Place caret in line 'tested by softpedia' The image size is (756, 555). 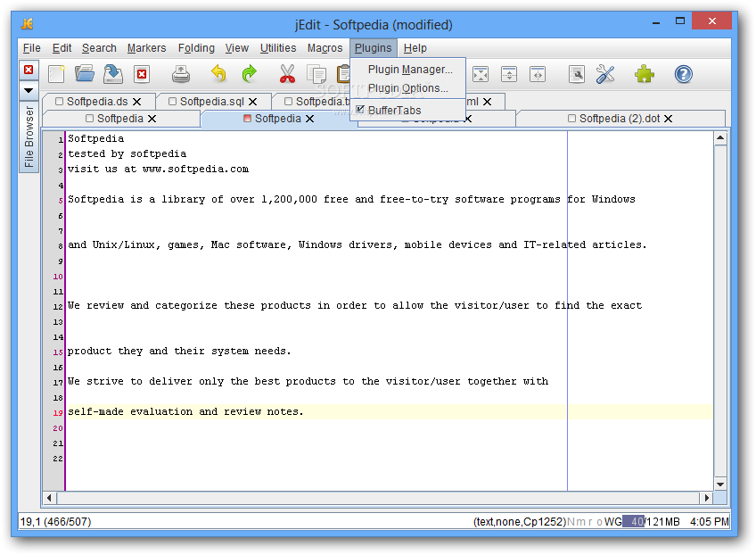click(x=127, y=154)
